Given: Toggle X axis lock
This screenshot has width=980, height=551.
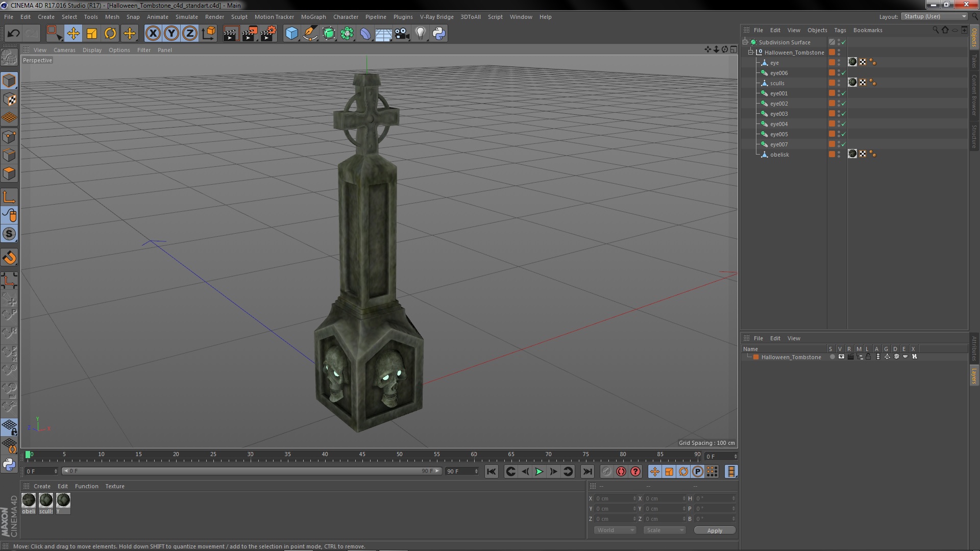Looking at the screenshot, I should tap(153, 34).
